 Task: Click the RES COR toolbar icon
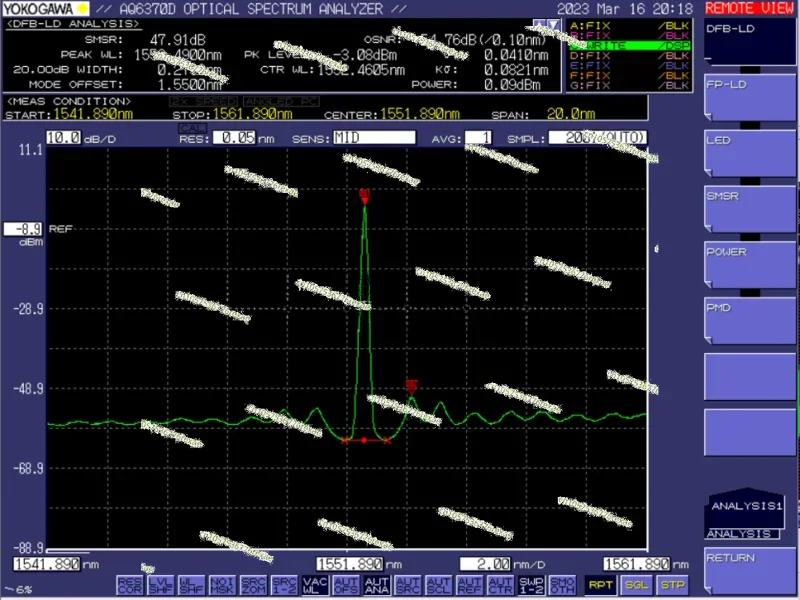point(130,585)
